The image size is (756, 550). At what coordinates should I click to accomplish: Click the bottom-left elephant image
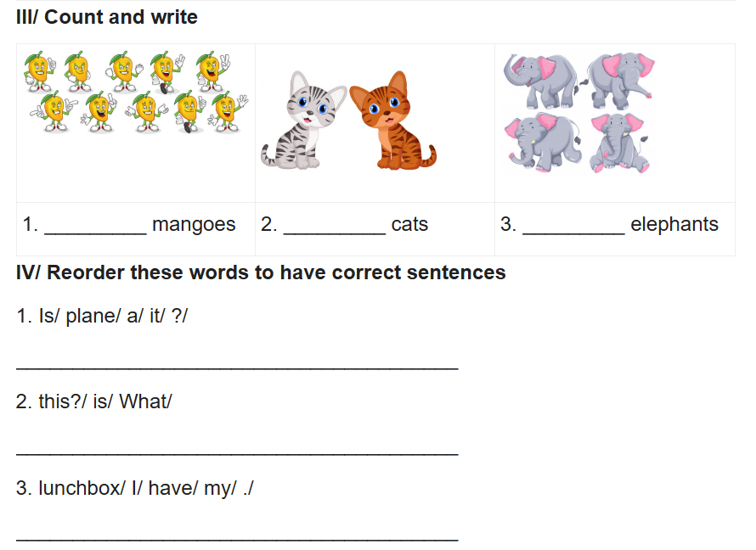pyautogui.click(x=540, y=140)
